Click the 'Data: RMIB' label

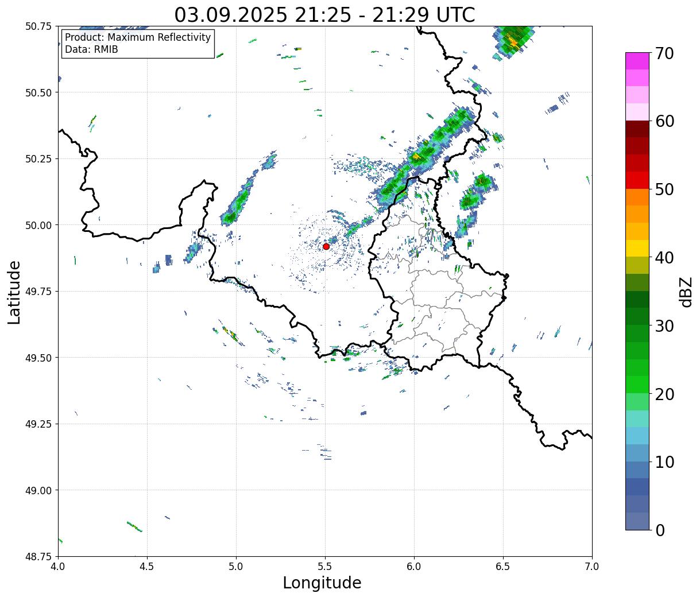pos(91,49)
